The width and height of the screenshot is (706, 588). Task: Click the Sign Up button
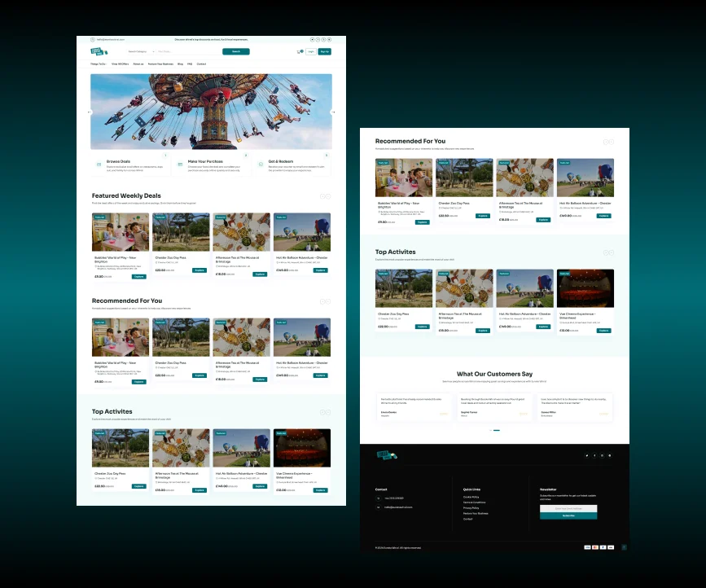tap(324, 51)
